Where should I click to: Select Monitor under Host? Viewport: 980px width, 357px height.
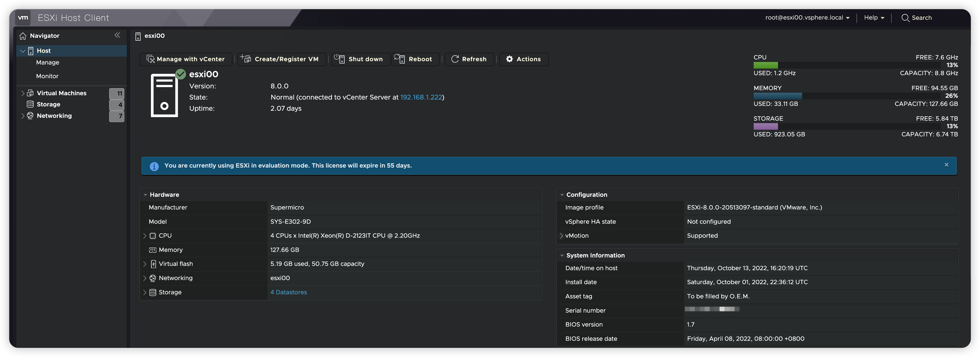[x=47, y=76]
